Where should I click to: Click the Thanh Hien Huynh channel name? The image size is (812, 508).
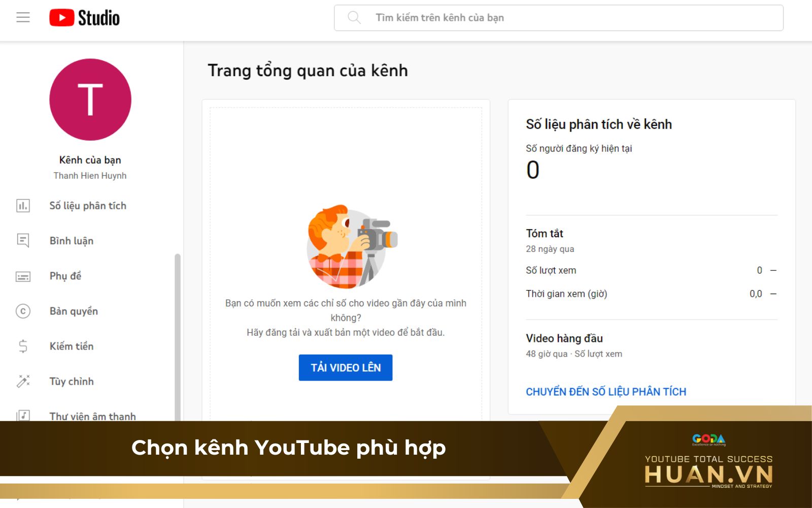click(x=90, y=176)
